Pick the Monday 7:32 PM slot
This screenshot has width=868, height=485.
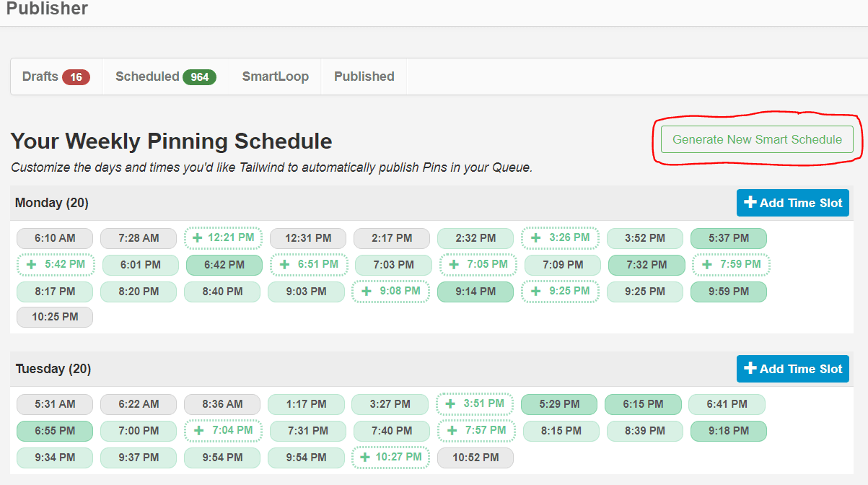tap(646, 265)
